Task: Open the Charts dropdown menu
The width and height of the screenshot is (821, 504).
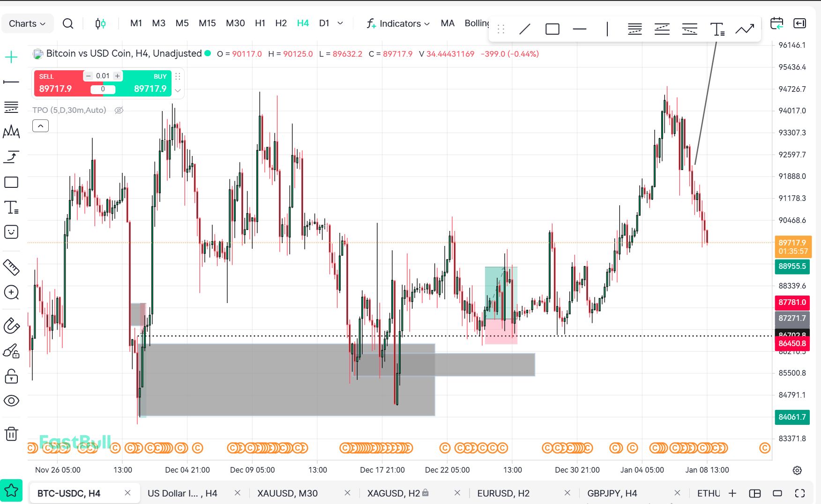Action: click(x=27, y=23)
